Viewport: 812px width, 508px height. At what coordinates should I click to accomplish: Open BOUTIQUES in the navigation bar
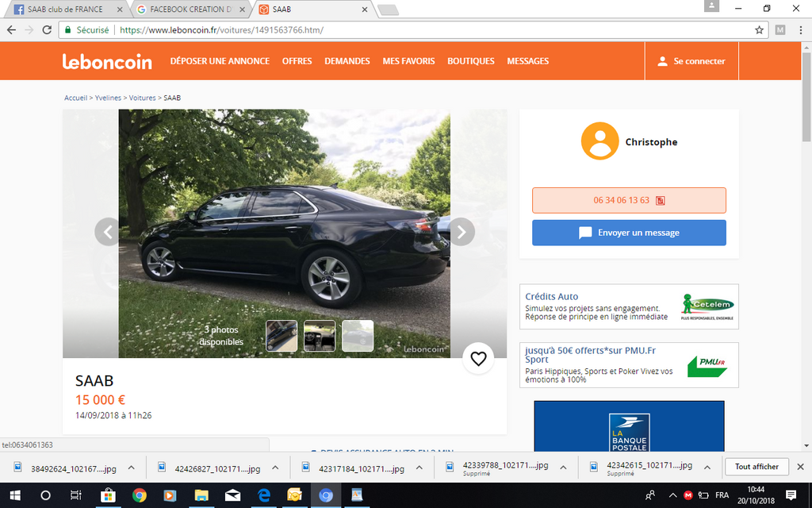point(471,61)
